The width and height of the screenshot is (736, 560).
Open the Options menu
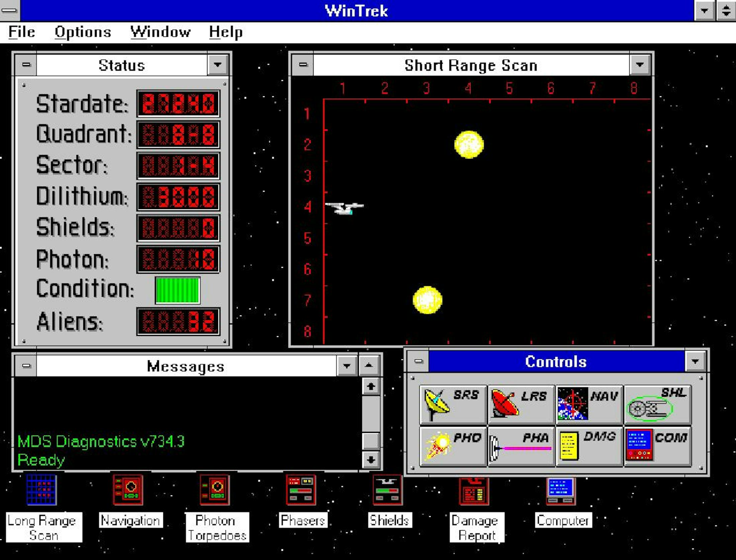(83, 32)
